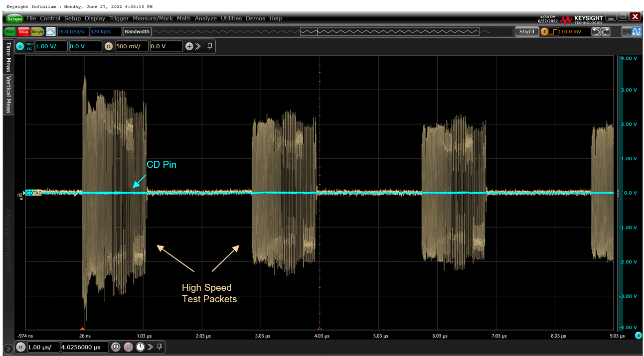644x356 pixels.
Task: Open the Vertical Meas side tab
Action: click(8, 94)
